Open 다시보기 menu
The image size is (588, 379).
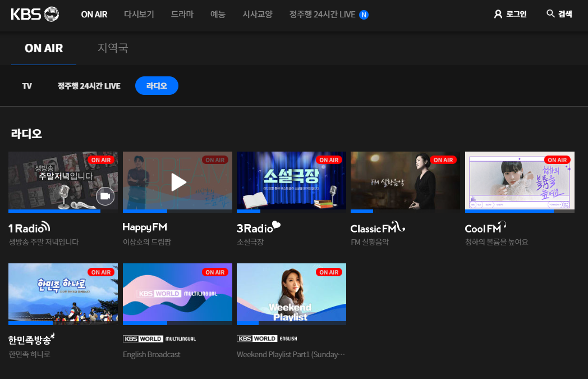[x=139, y=14]
